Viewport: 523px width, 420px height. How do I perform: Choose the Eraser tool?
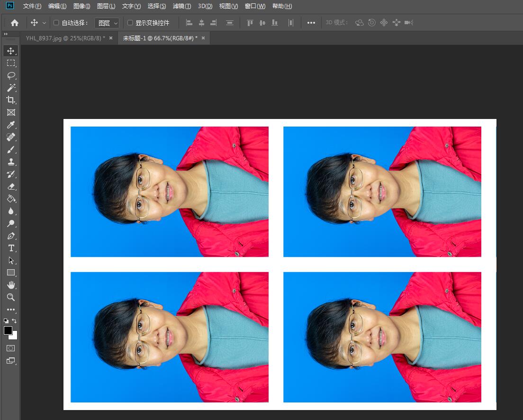pos(11,186)
